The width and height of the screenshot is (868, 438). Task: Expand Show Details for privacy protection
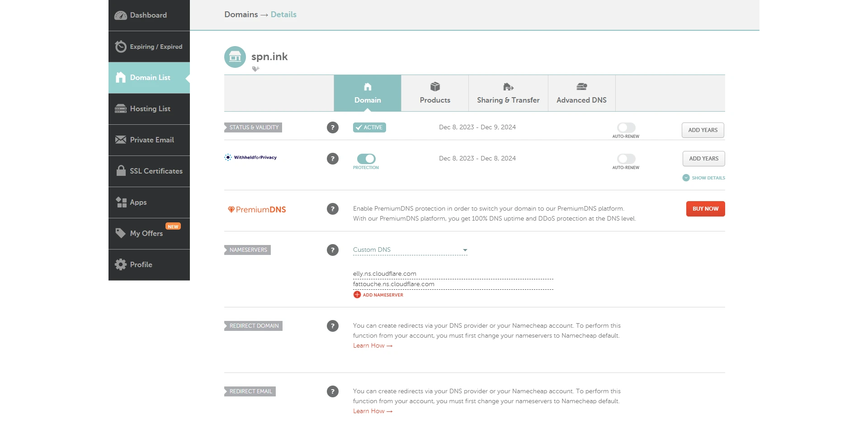coord(703,178)
